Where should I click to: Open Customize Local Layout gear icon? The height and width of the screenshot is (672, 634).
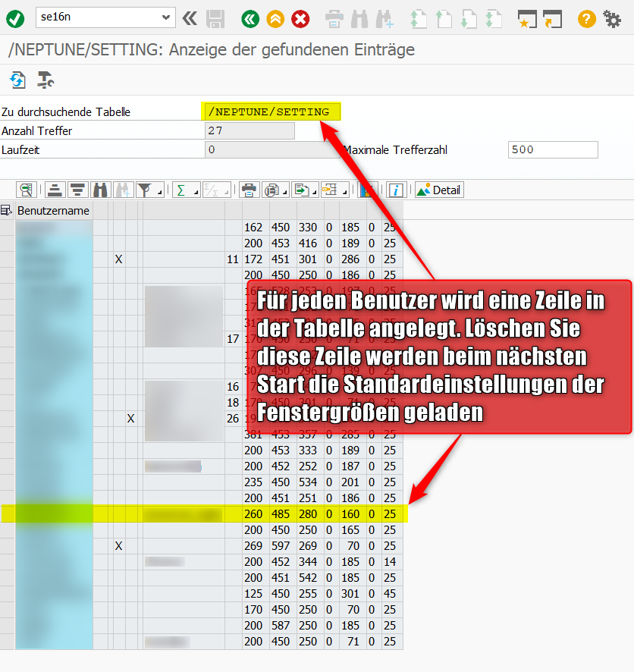(612, 19)
